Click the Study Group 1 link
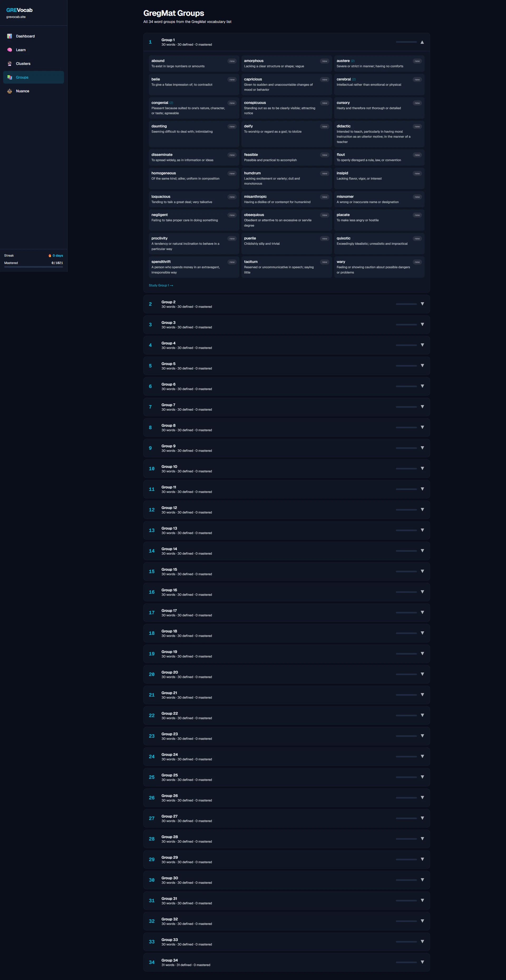This screenshot has height=980, width=506. pos(161,285)
